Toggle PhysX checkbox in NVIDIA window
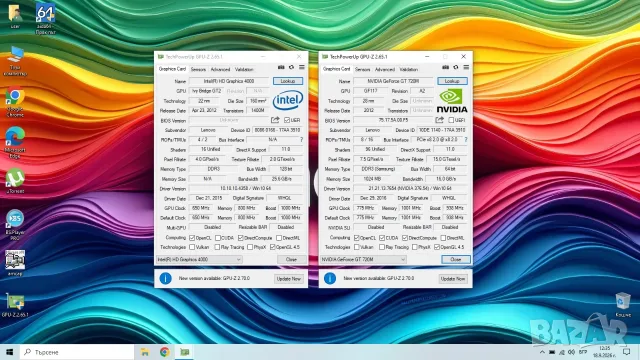640x360 pixels. coord(415,247)
